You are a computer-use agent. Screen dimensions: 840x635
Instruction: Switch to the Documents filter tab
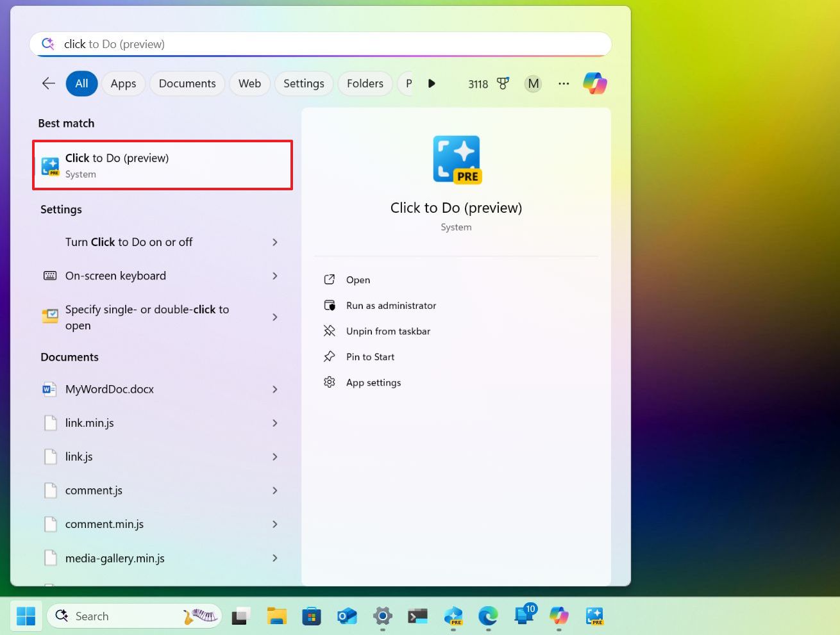187,83
